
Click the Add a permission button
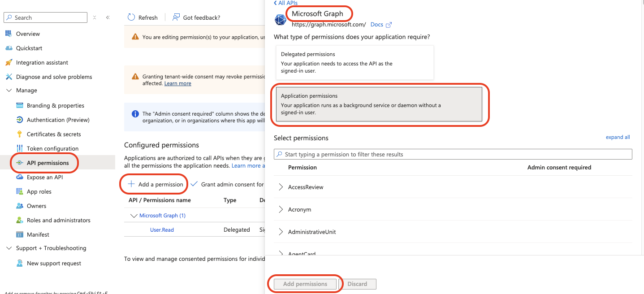point(156,184)
